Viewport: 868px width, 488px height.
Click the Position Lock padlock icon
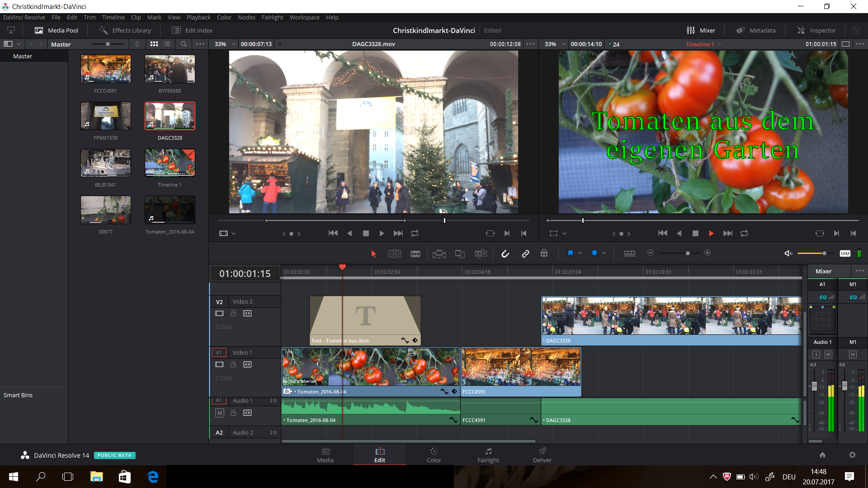pyautogui.click(x=544, y=253)
